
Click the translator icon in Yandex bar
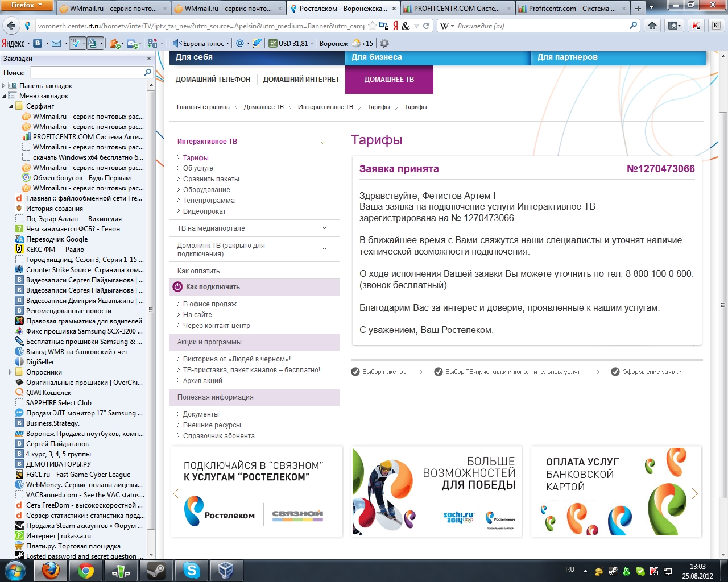click(x=154, y=43)
